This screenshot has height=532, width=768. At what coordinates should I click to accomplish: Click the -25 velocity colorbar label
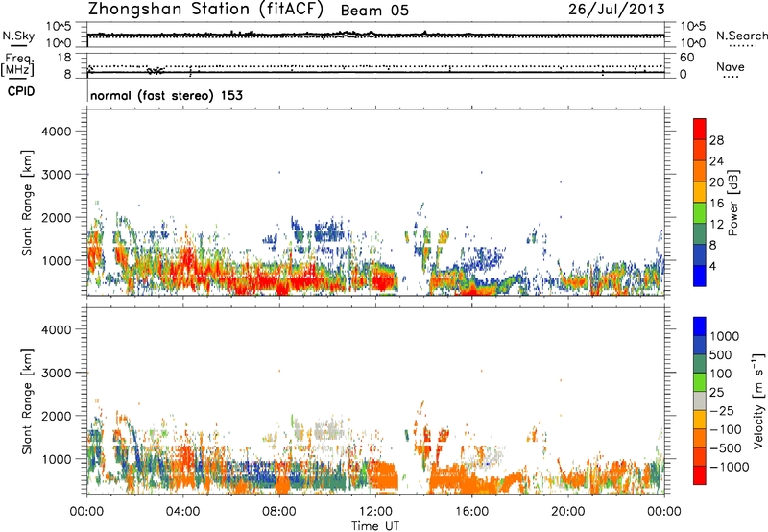721,411
